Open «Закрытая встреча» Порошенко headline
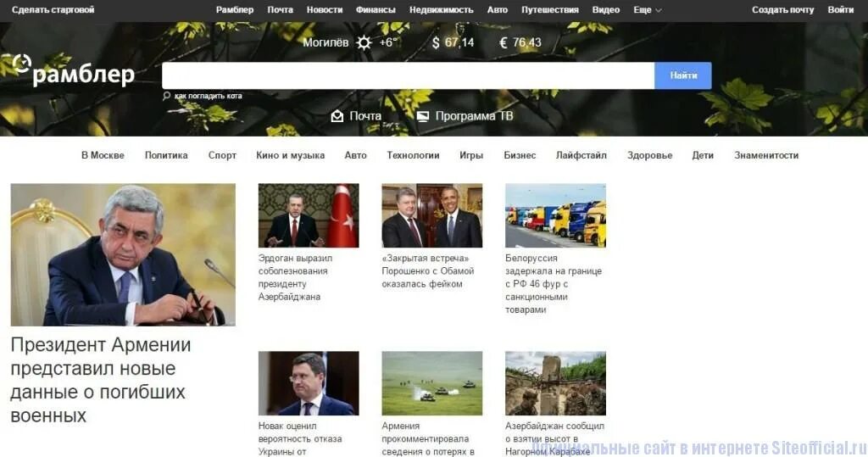Image resolution: width=868 pixels, height=457 pixels. [428, 270]
